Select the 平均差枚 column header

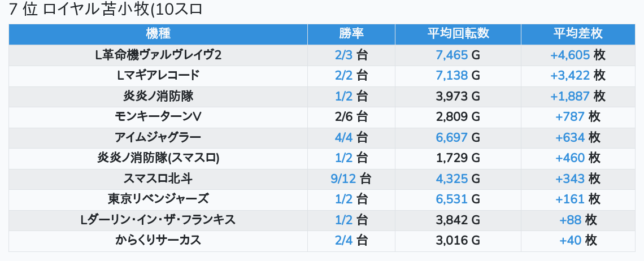577,34
